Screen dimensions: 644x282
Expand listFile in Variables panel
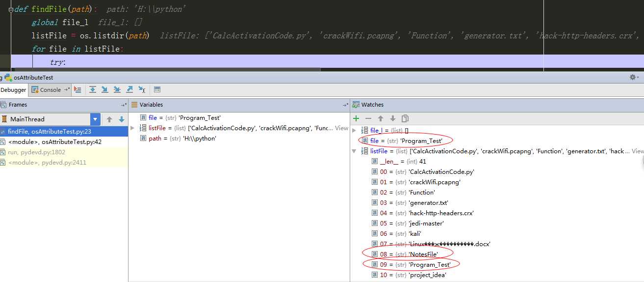click(132, 128)
